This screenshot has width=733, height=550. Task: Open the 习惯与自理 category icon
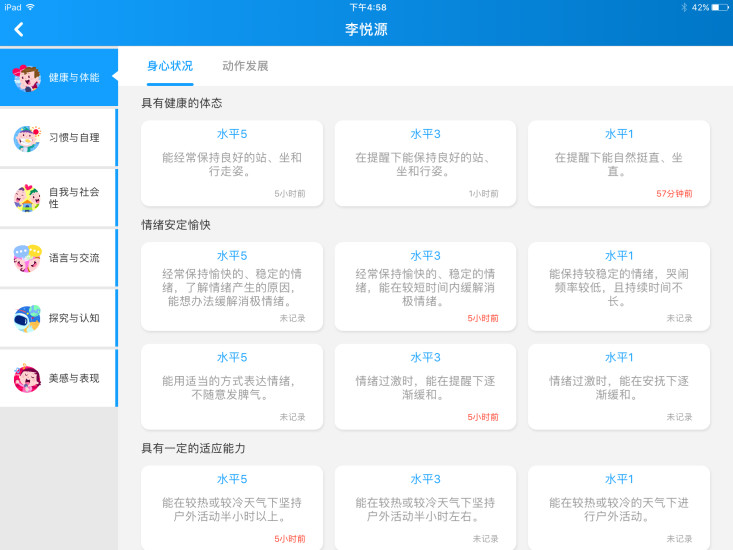27,138
